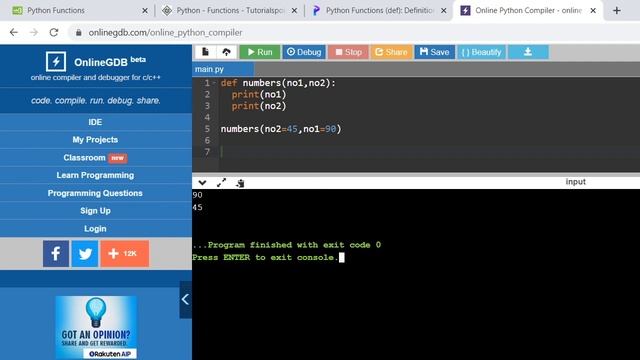640x360 pixels.
Task: Click the 'print(no1)' code line
Action: [x=259, y=94]
